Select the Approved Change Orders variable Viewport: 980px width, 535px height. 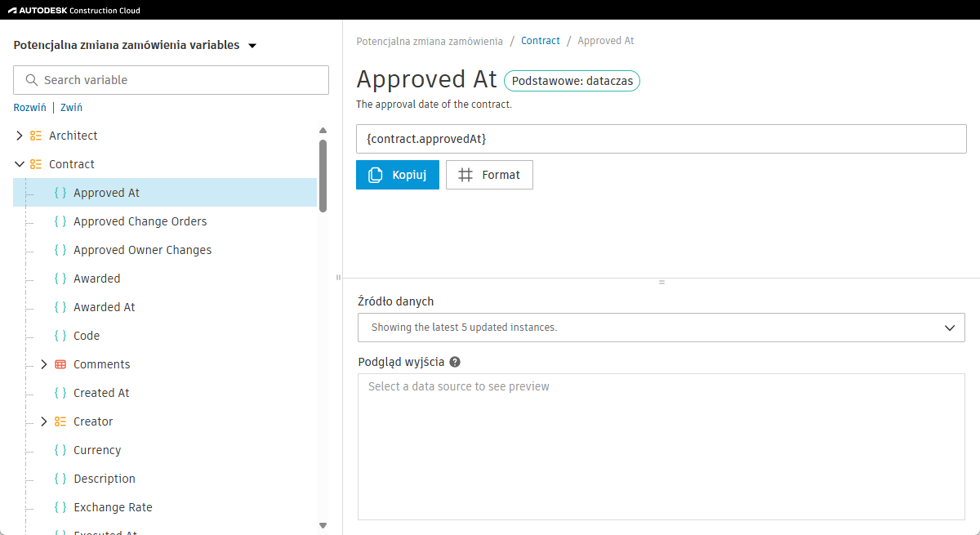[x=140, y=221]
